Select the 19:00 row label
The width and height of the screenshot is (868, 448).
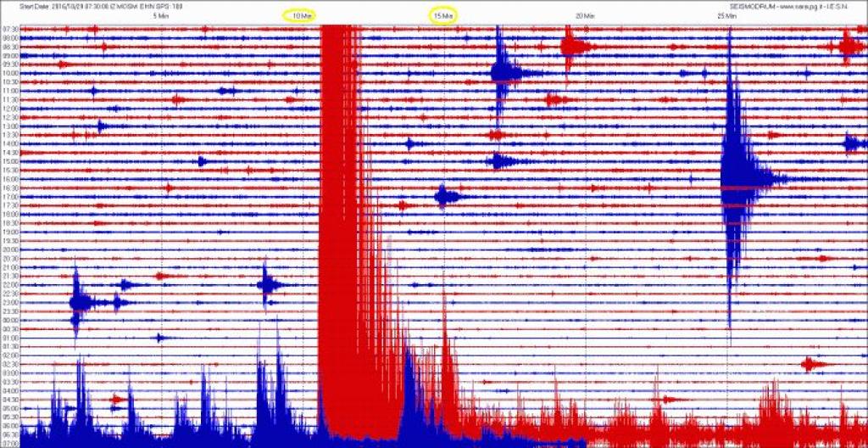click(10, 232)
